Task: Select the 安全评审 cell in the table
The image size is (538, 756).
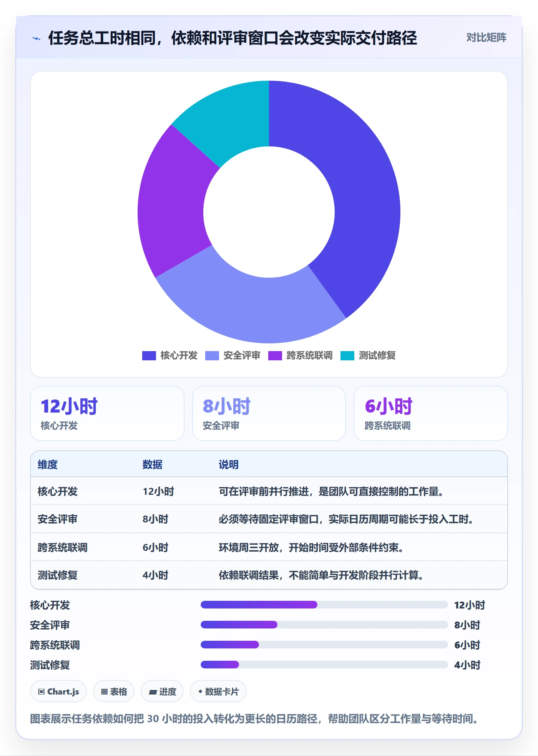Action: tap(58, 519)
